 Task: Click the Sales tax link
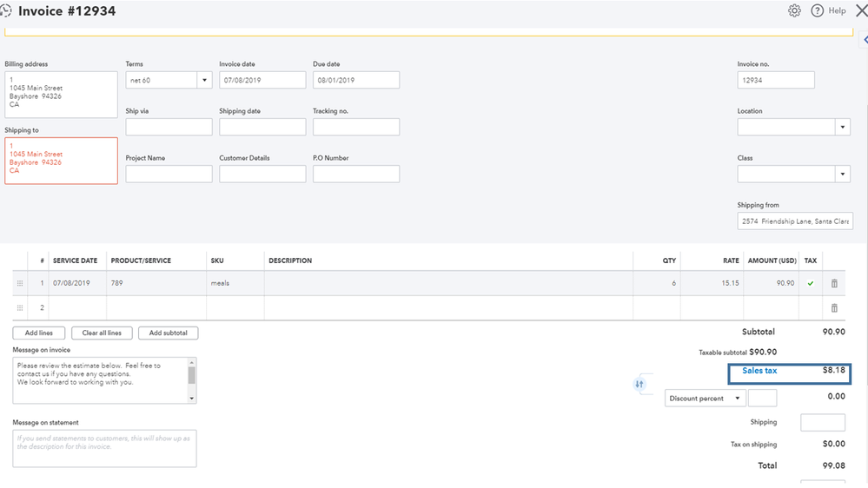click(x=759, y=371)
